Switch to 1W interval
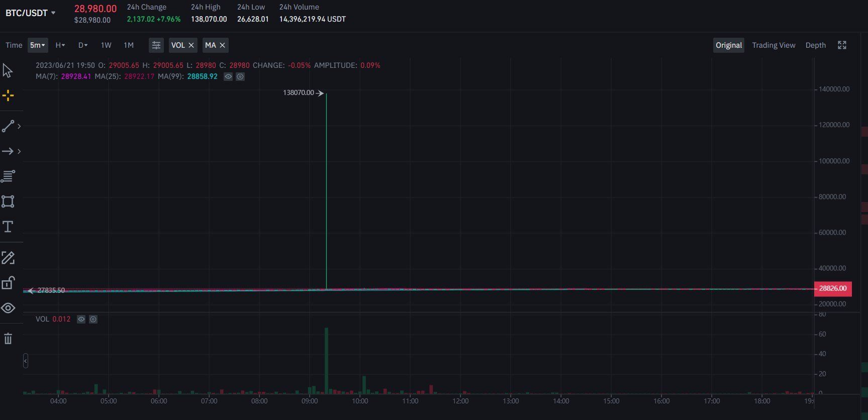 pos(106,45)
